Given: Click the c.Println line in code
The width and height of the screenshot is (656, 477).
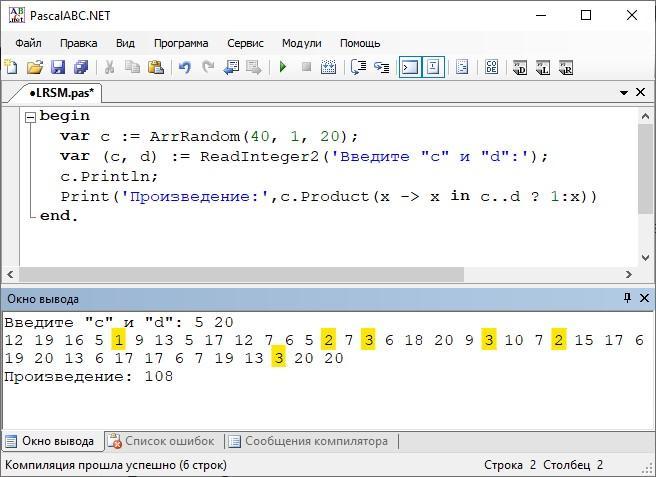Looking at the screenshot, I should [x=110, y=177].
